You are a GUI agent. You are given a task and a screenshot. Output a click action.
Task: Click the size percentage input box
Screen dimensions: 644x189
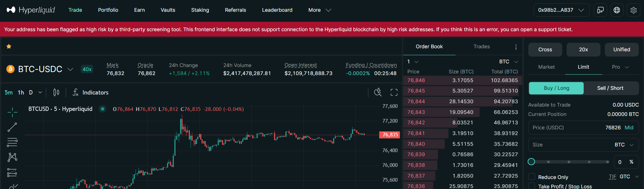(626, 162)
